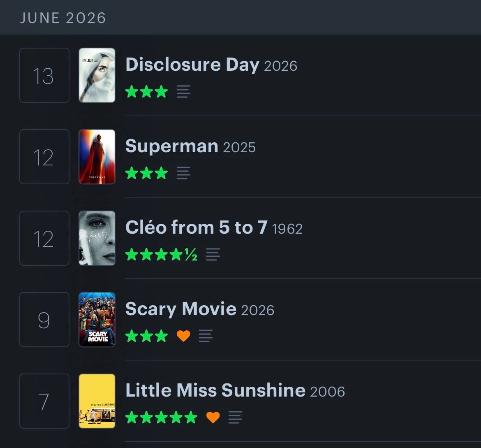Image resolution: width=481 pixels, height=448 pixels.
Task: Open the Disclosure Day film title
Action: [192, 65]
